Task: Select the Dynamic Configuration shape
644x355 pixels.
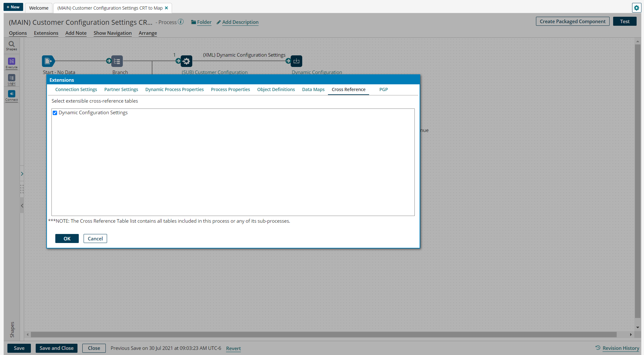Action: tap(296, 61)
